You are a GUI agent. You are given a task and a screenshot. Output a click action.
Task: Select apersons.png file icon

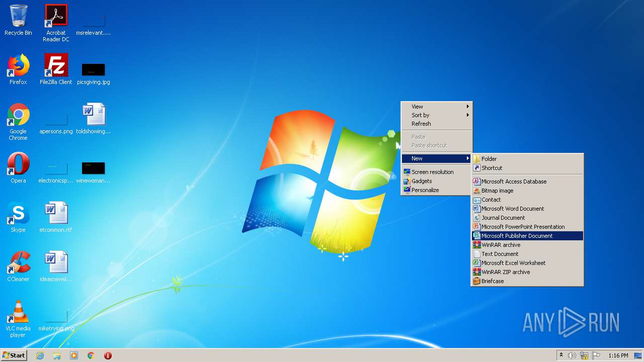(56, 125)
